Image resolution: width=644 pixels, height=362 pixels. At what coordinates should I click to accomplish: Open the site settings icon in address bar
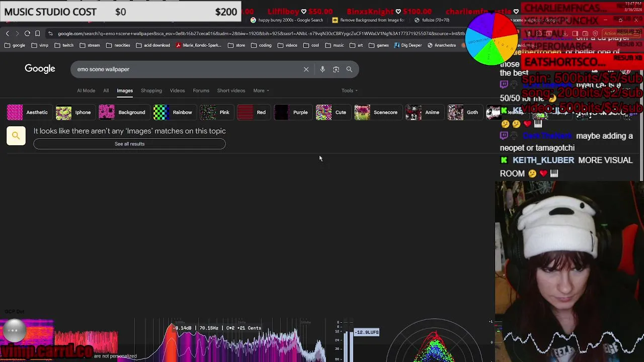pos(50,34)
